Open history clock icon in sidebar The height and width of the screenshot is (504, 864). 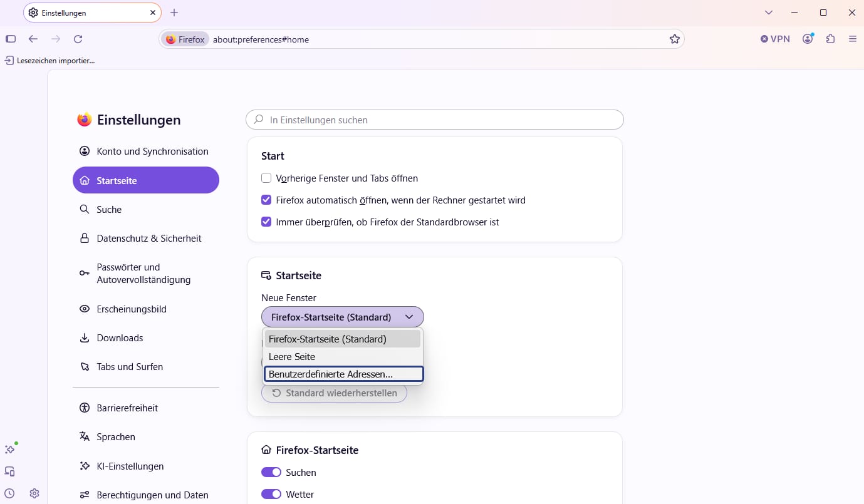9,493
